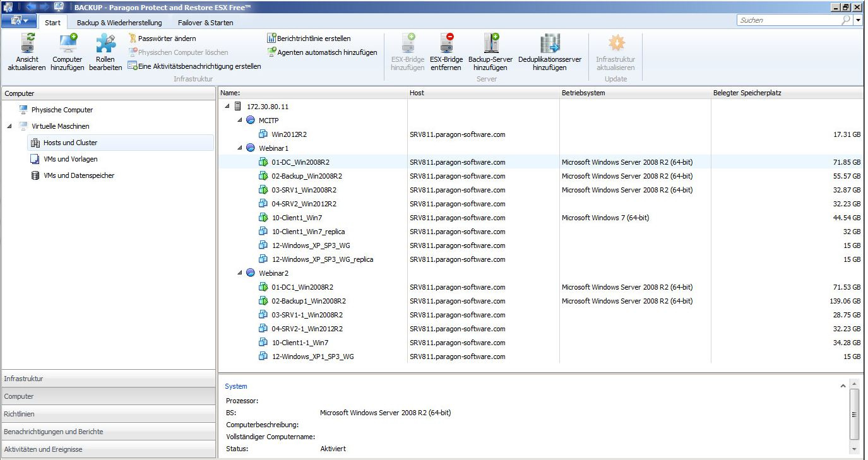
Task: Select VMs und Datenspeicher in tree
Action: pos(79,175)
